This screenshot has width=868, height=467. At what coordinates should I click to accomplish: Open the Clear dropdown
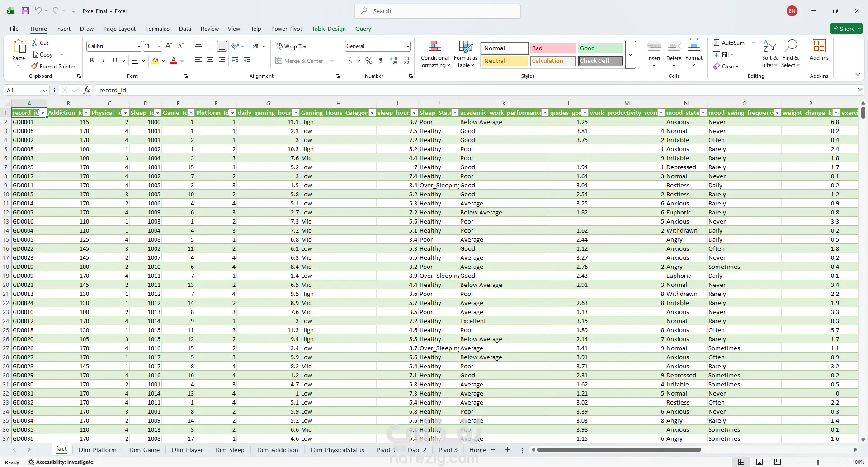(x=726, y=66)
